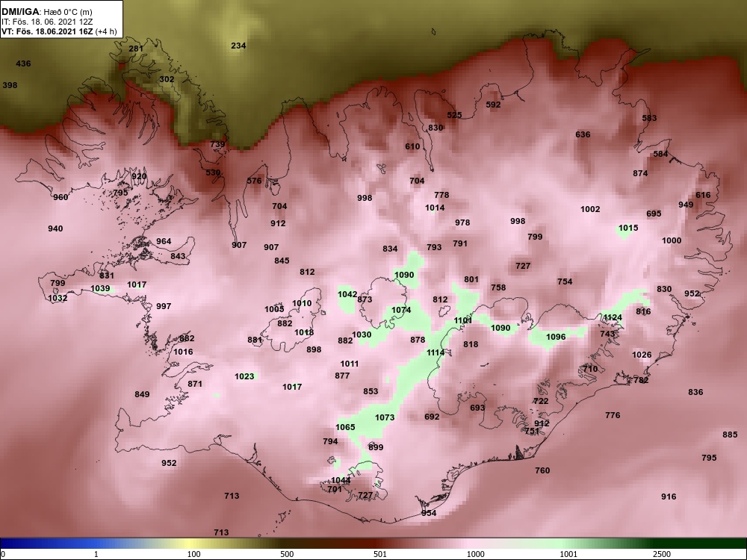Image resolution: width=747 pixels, height=560 pixels.
Task: Click map value 583
Action: click(x=649, y=118)
